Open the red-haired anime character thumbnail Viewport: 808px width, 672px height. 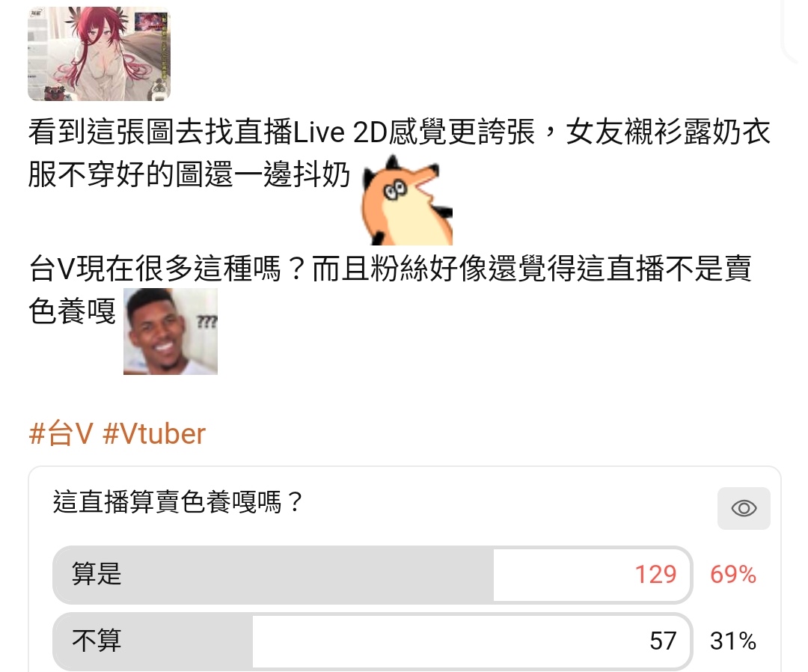[x=99, y=54]
